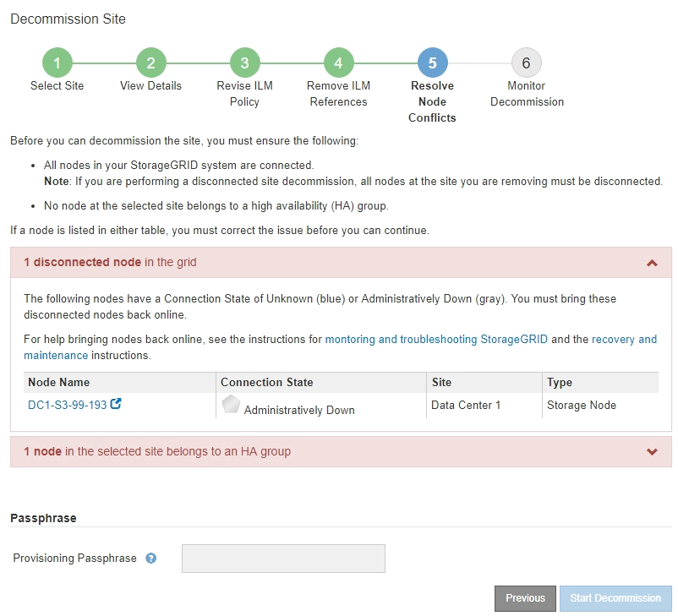Click the Start Decommission button
678x616 pixels.
click(x=615, y=598)
